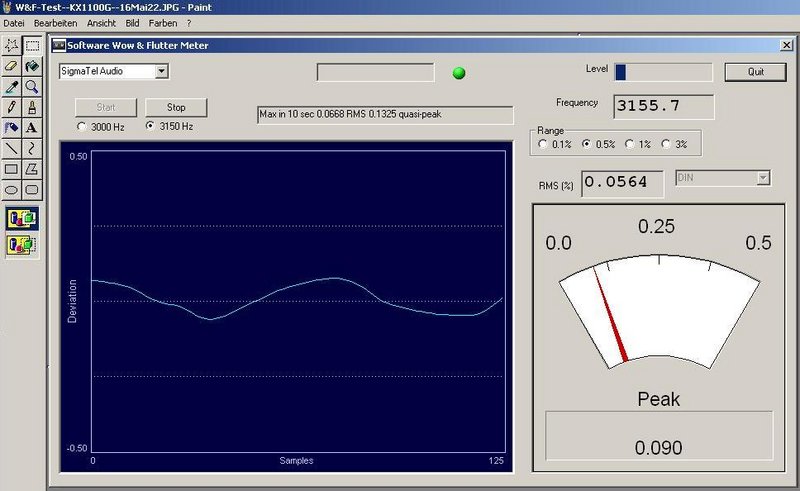
Task: Click the deviation waveform graph
Action: [x=298, y=302]
